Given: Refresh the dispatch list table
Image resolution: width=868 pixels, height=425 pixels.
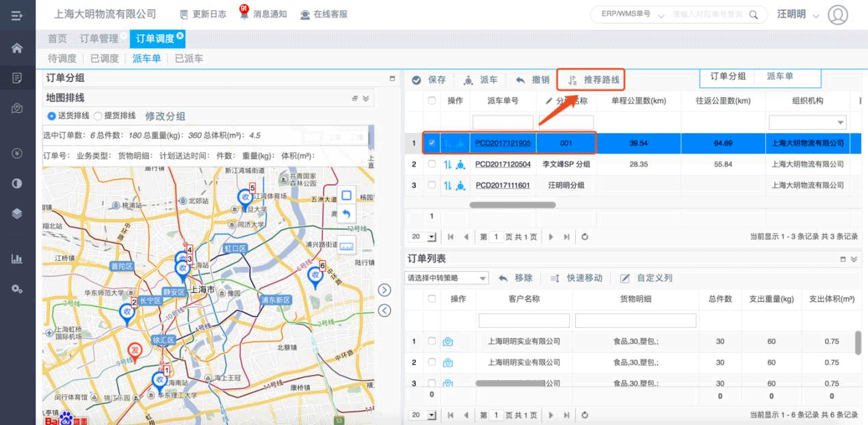Looking at the screenshot, I should coord(585,236).
